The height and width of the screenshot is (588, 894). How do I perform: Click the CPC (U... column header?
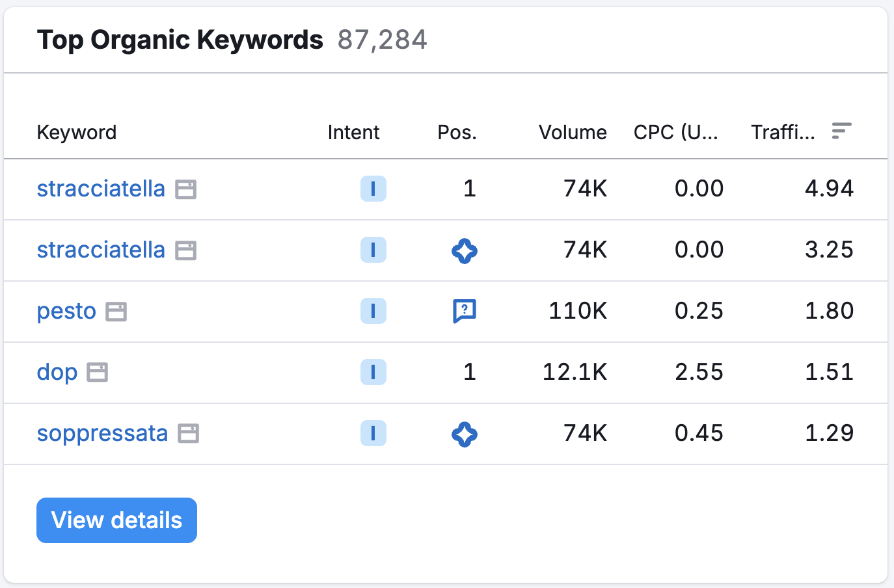(x=676, y=133)
